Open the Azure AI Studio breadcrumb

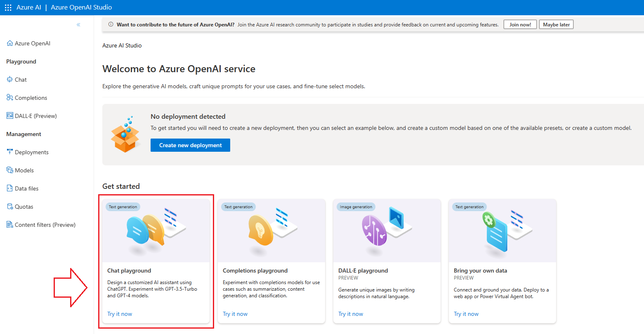click(x=122, y=45)
